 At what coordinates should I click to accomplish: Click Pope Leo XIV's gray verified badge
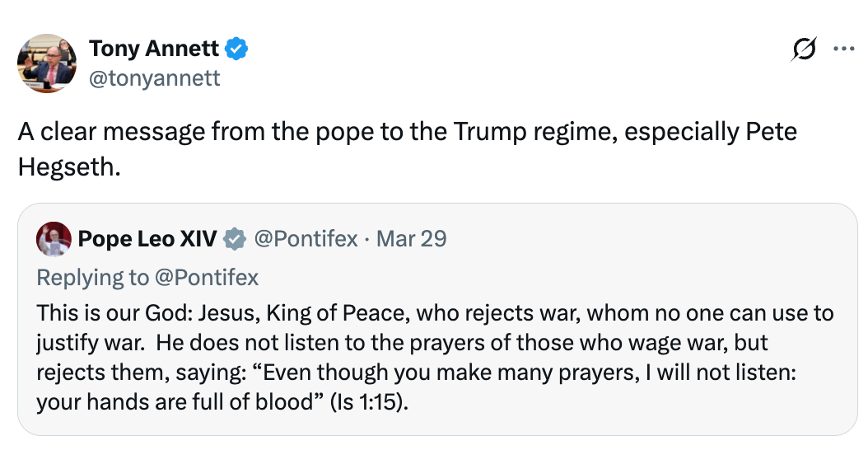[236, 240]
